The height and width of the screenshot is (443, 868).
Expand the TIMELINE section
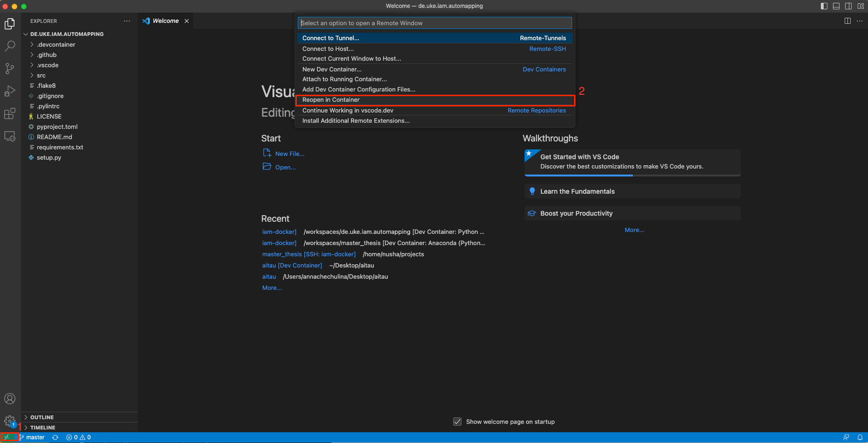79,428
